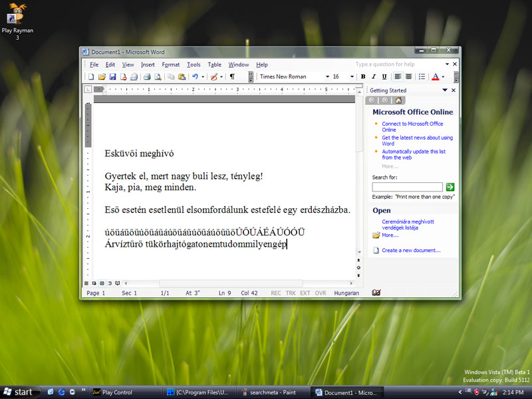Open the Insert menu
Image resolution: width=532 pixels, height=399 pixels.
148,65
